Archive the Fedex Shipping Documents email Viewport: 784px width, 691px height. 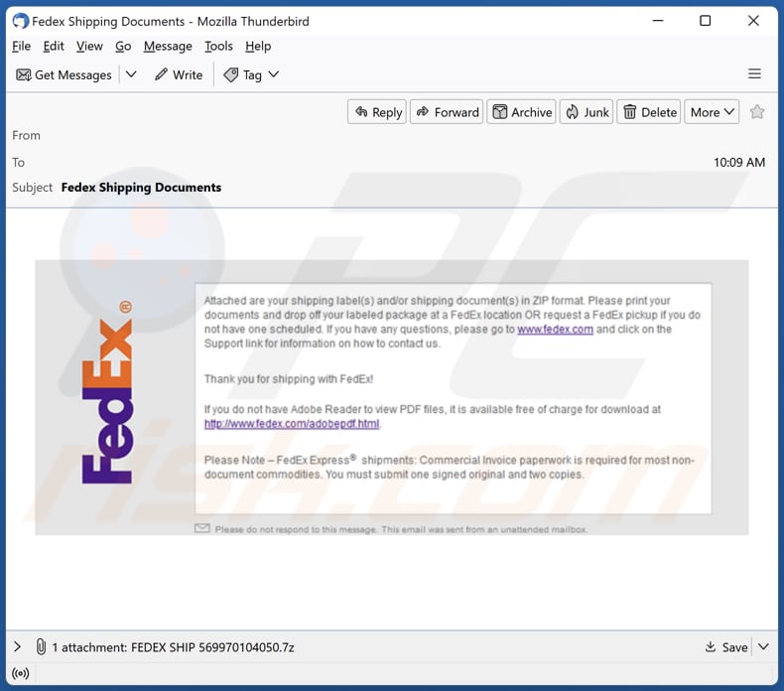coord(521,112)
